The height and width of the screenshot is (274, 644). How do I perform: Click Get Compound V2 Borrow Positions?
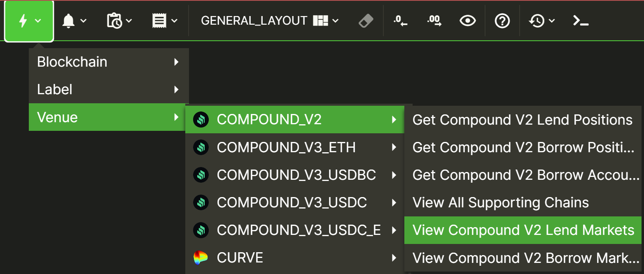pyautogui.click(x=523, y=147)
